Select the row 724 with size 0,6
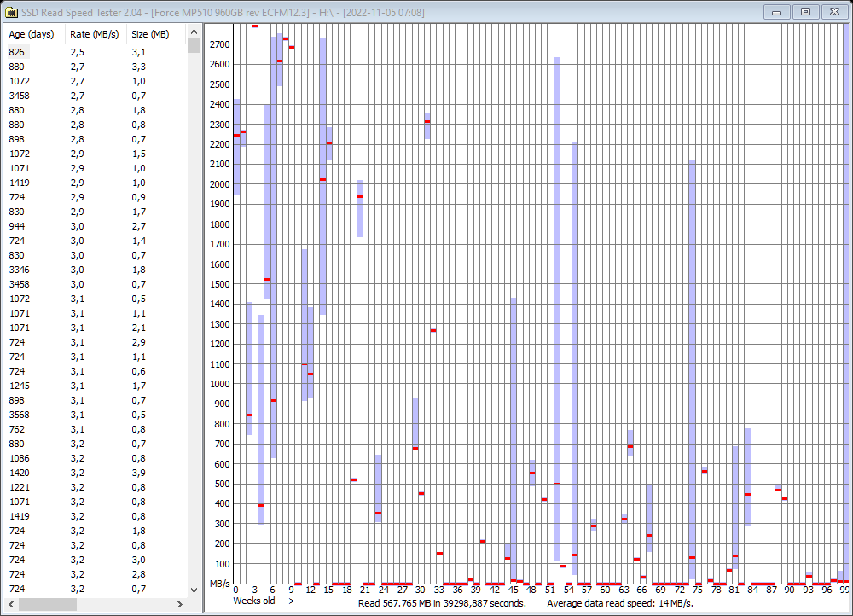This screenshot has width=853, height=616. point(96,371)
